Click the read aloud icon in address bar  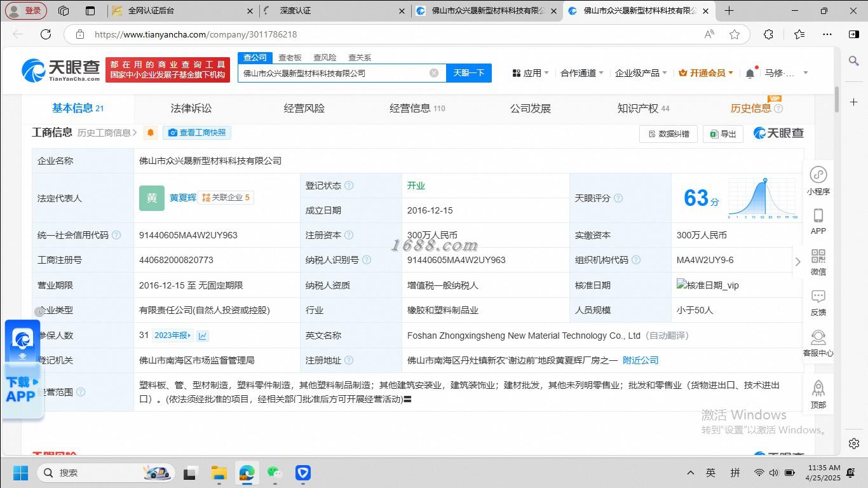tap(709, 34)
